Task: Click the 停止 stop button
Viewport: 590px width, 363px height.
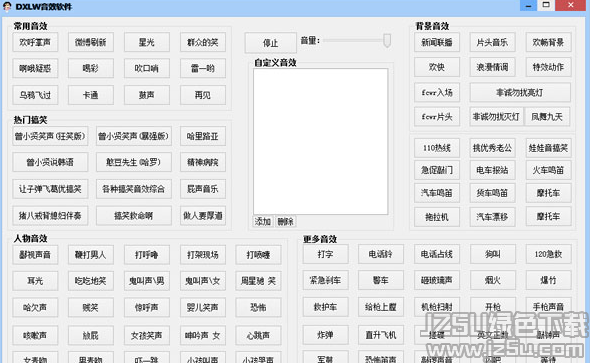Action: 271,43
